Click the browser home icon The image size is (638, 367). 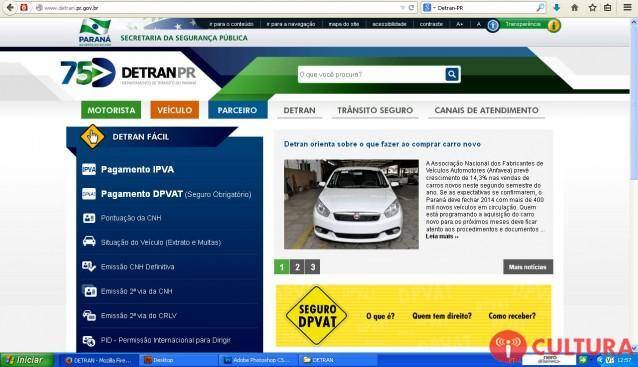(x=575, y=8)
